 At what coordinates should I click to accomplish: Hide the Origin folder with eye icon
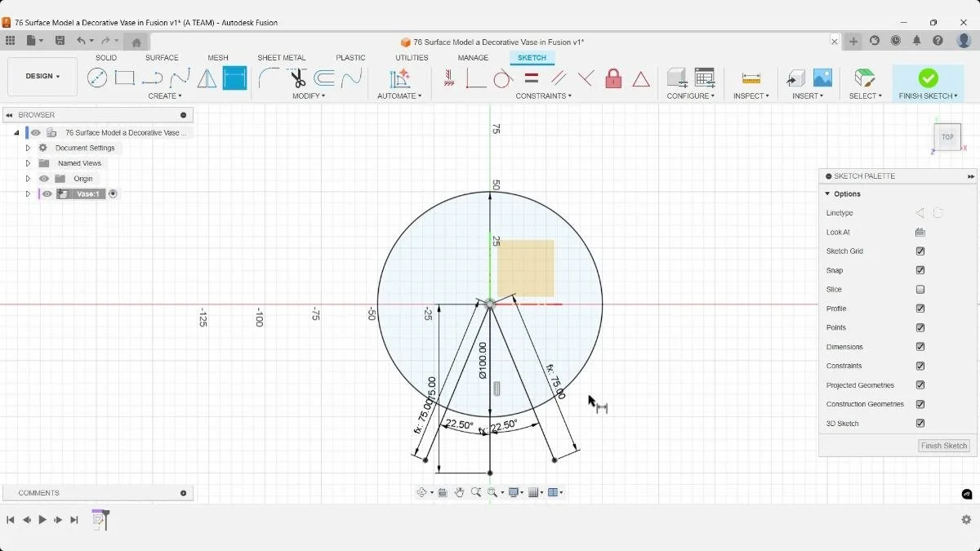[x=44, y=179]
